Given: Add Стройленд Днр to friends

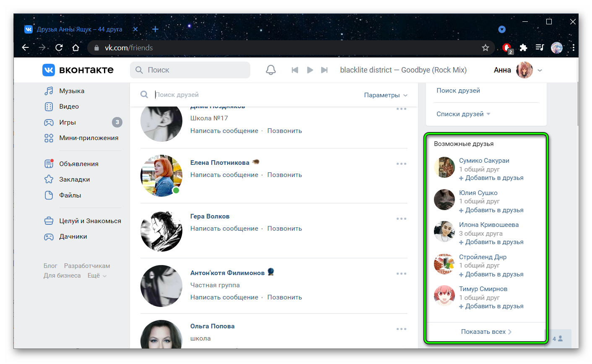Looking at the screenshot, I should coord(491,274).
